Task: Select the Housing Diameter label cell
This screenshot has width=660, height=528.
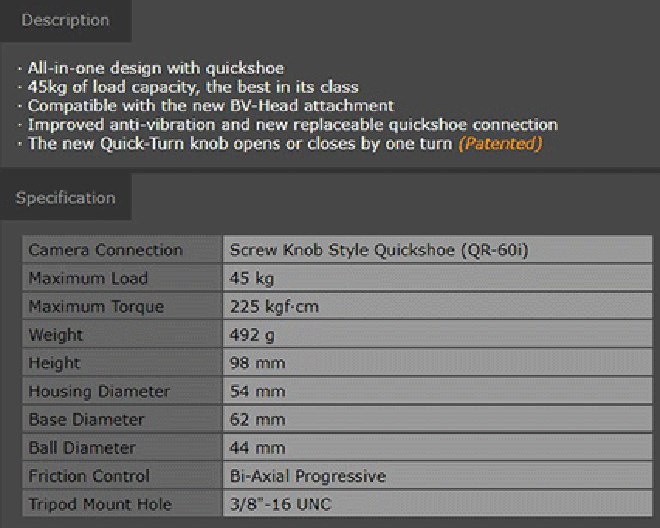Action: [122, 391]
